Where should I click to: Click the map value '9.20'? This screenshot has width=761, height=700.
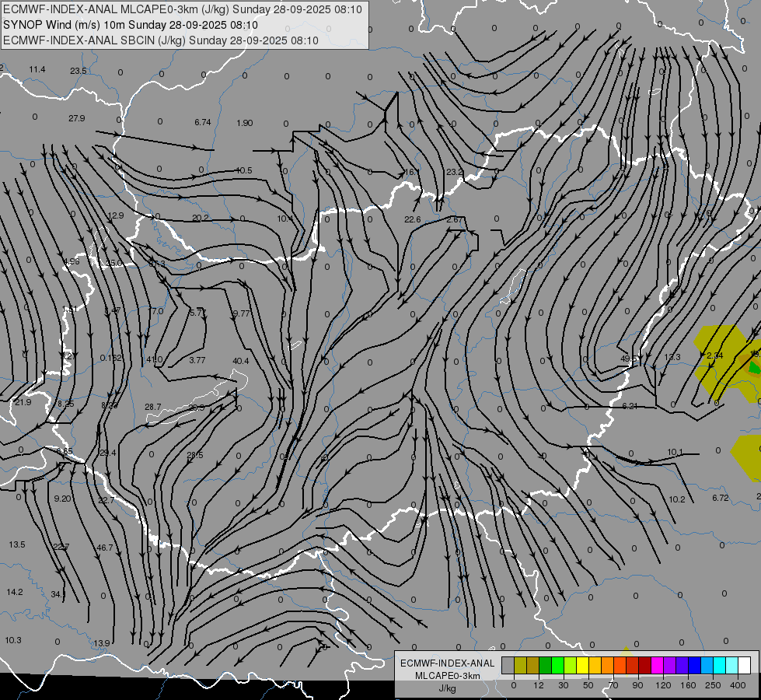click(x=62, y=499)
